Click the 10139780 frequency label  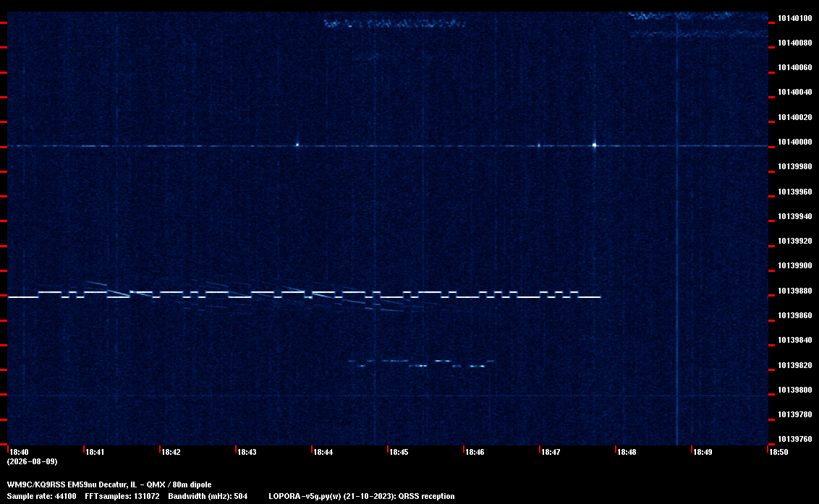pos(794,414)
